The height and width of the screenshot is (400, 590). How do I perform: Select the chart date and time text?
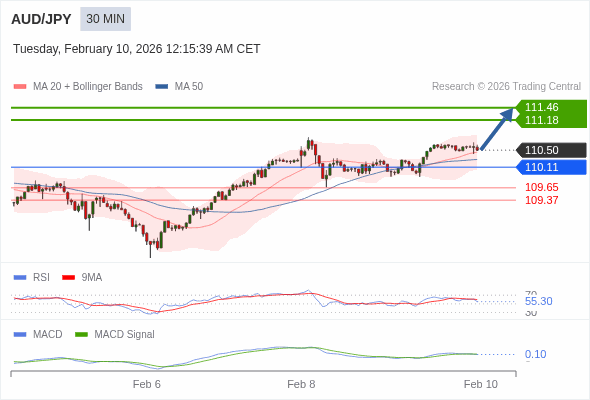(x=137, y=49)
